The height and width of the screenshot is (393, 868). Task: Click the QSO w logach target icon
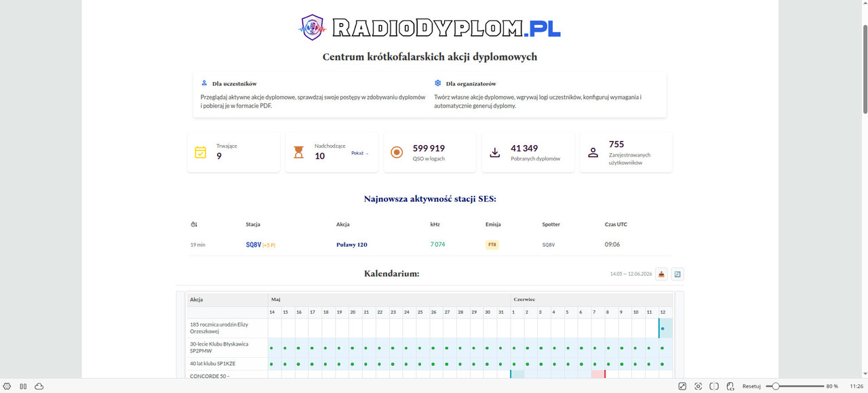397,152
